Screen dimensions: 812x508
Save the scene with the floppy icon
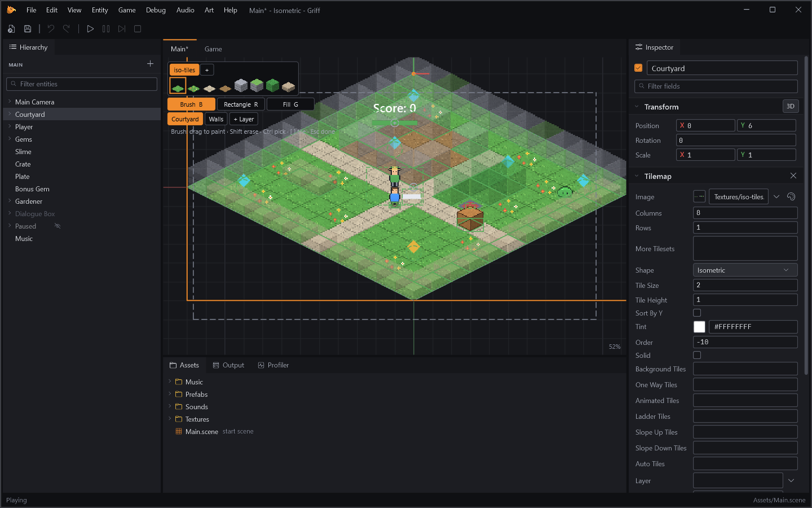coord(27,29)
